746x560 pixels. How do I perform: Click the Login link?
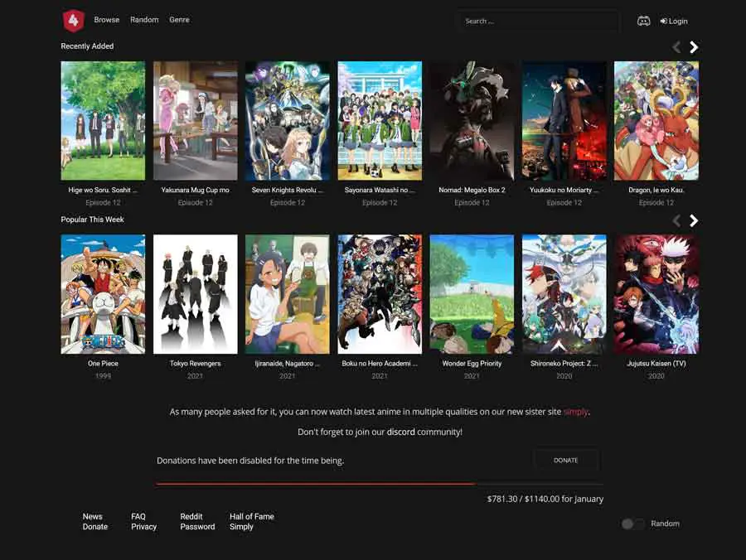click(x=674, y=21)
